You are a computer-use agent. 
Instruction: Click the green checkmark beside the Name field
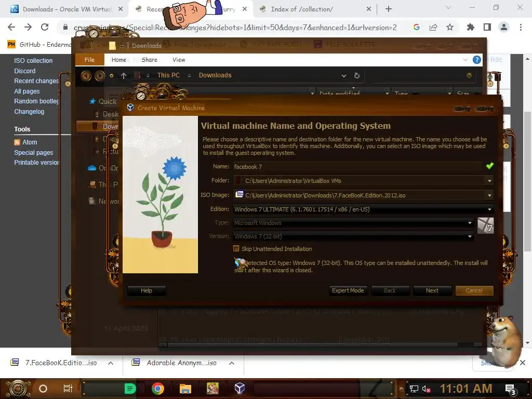click(x=489, y=166)
